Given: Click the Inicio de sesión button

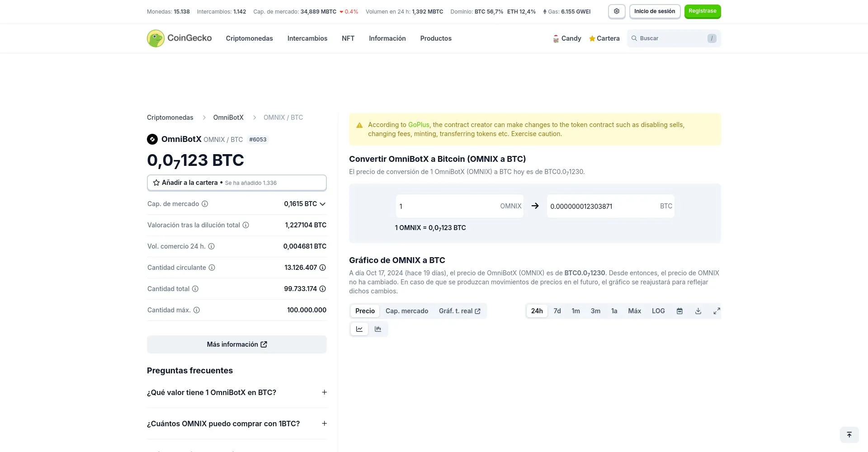Looking at the screenshot, I should (x=655, y=11).
